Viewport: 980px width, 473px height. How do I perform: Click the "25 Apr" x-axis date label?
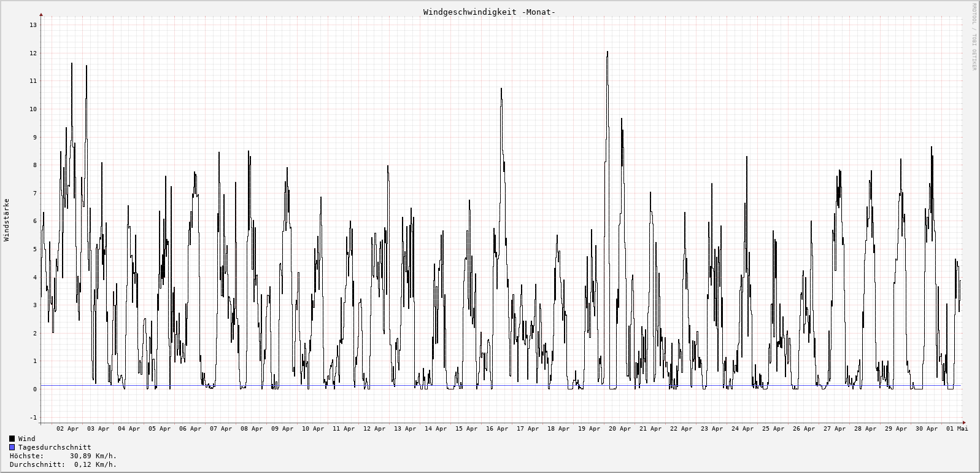[773, 429]
